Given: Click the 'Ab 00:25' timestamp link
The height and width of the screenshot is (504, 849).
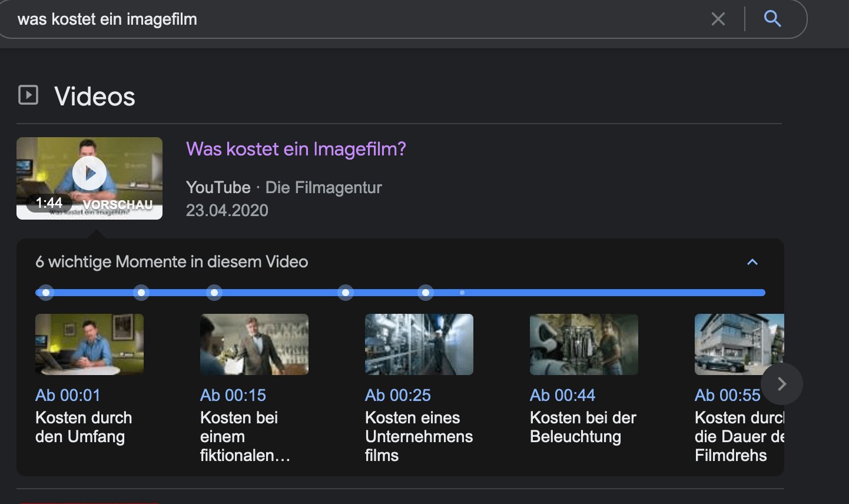Looking at the screenshot, I should click(x=398, y=395).
